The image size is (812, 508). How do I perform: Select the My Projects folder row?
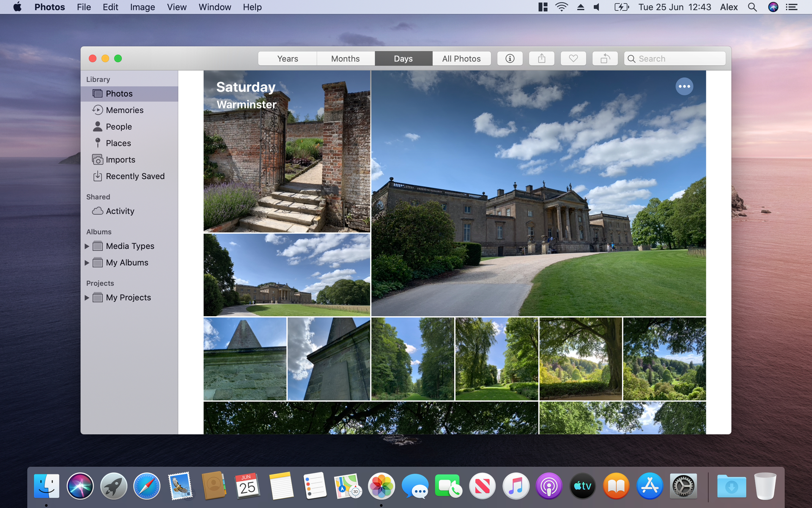(x=129, y=298)
